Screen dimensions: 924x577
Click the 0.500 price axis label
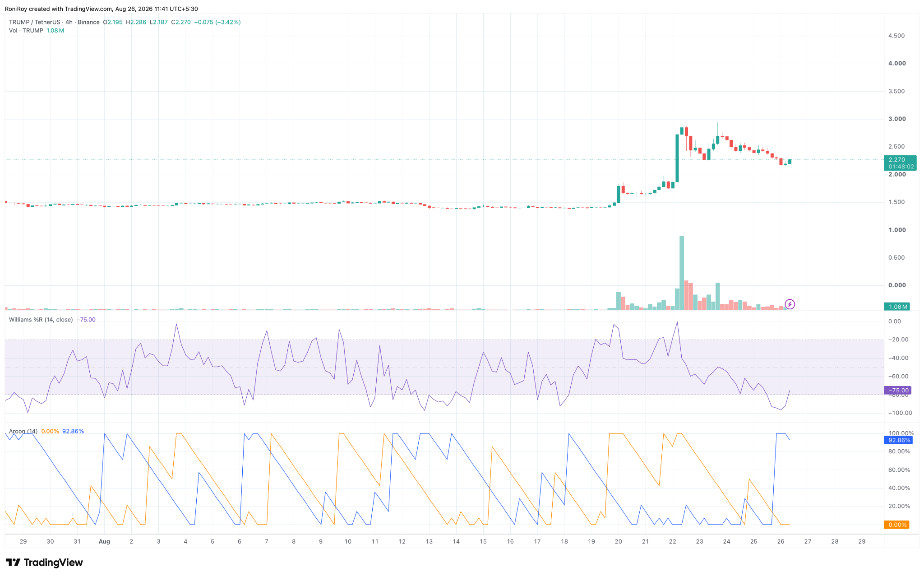pos(897,258)
